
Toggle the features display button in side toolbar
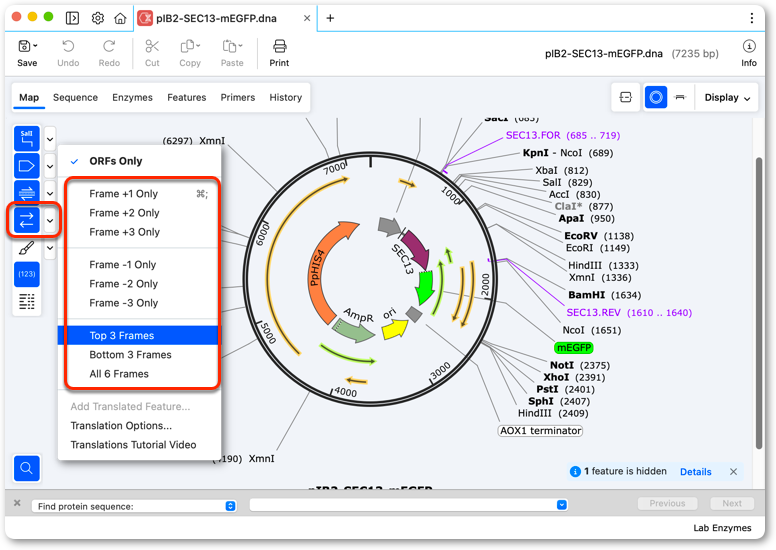pyautogui.click(x=27, y=166)
